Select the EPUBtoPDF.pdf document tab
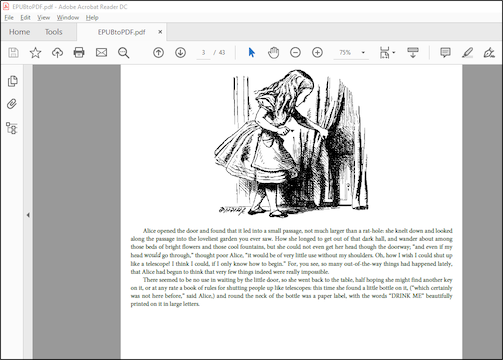Image resolution: width=503 pixels, height=360 pixels. pyautogui.click(x=121, y=32)
